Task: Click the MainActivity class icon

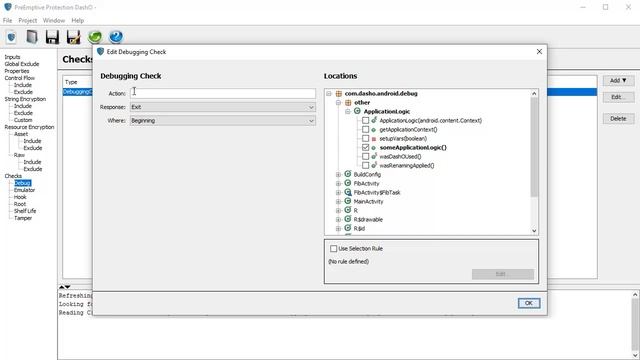Action: 348,201
